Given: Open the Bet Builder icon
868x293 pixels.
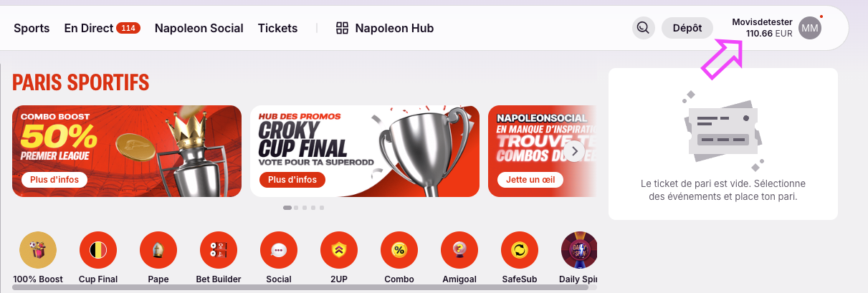Looking at the screenshot, I should (219, 250).
